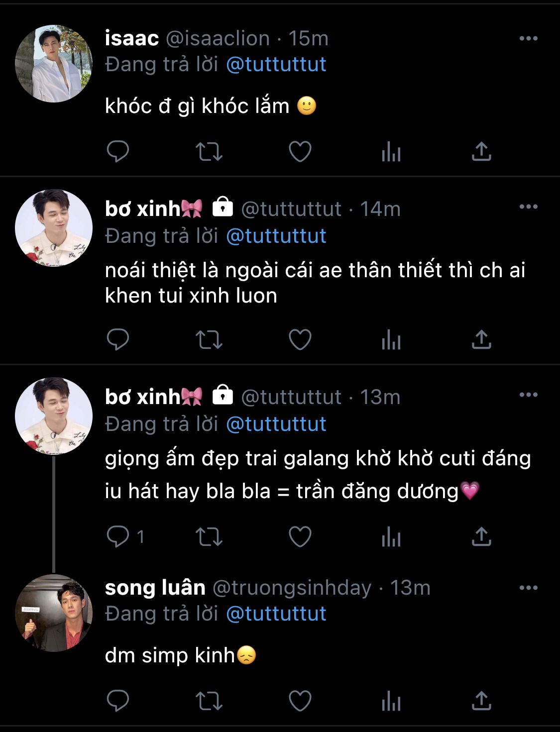Open reply thread with 1 comment

click(125, 537)
